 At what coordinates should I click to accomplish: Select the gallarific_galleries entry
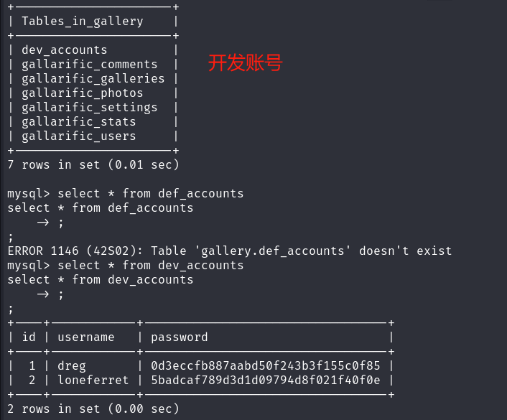coord(93,79)
